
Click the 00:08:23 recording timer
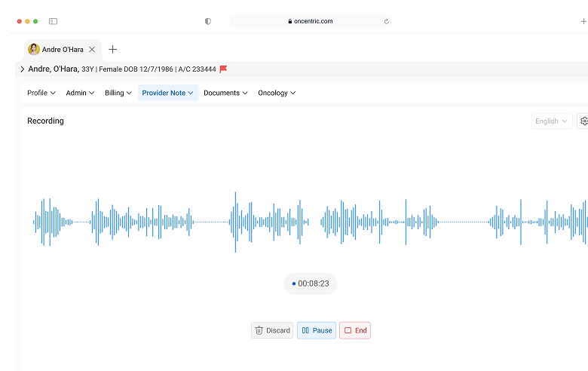coord(311,284)
